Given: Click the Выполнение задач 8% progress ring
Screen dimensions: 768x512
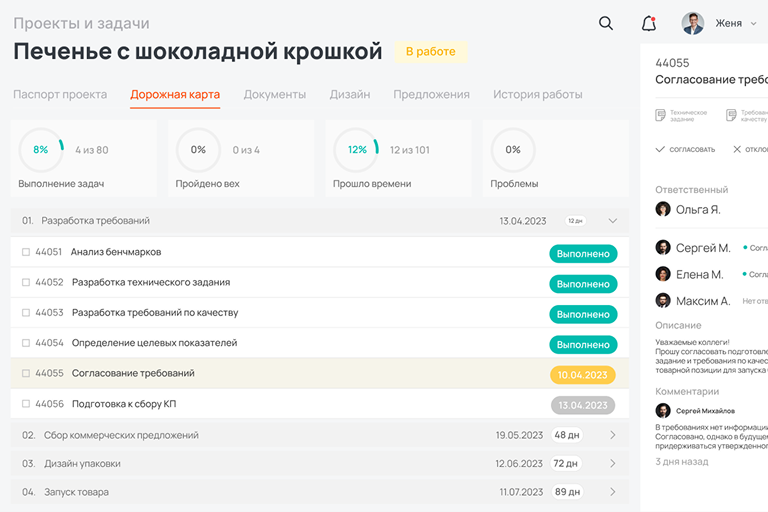Looking at the screenshot, I should (41, 150).
